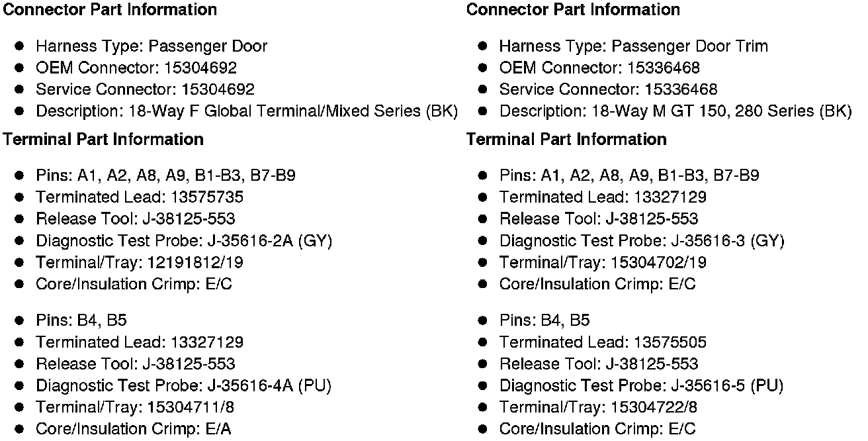Click Terminated Lead 13575735 line
The height and width of the screenshot is (441, 868).
click(x=139, y=197)
